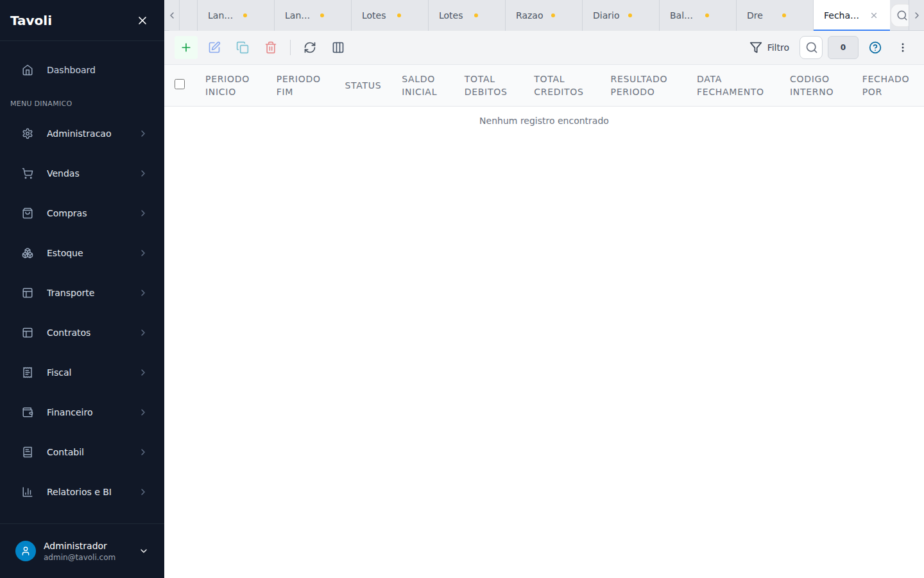This screenshot has width=924, height=578.
Task: Delete record with red trash icon
Action: [x=271, y=48]
